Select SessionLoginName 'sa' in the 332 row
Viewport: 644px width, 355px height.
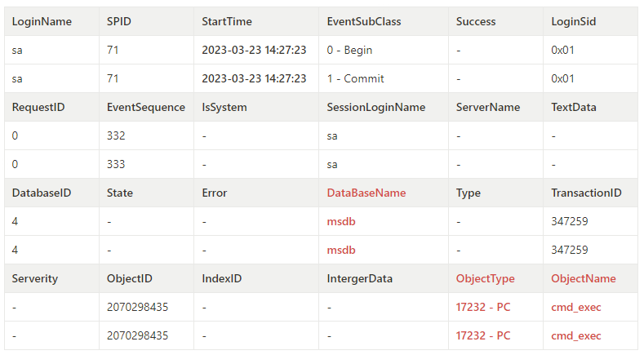(x=332, y=136)
